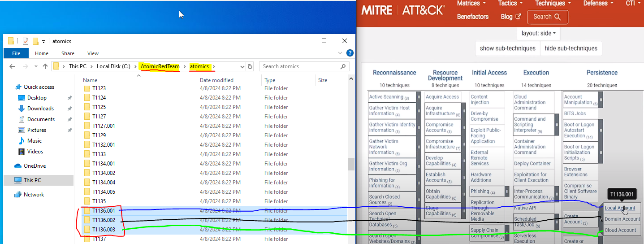Expand Acquire Infrastructure sub-techniques handle
644x244 pixels.
click(x=464, y=111)
